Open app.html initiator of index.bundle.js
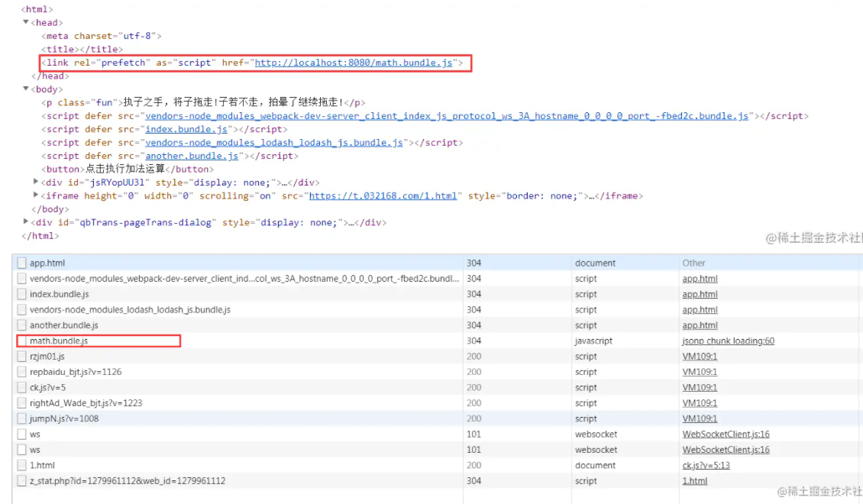 click(700, 294)
